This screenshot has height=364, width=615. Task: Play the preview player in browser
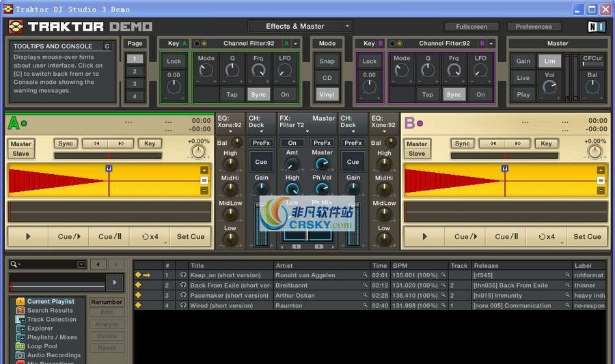tap(115, 282)
